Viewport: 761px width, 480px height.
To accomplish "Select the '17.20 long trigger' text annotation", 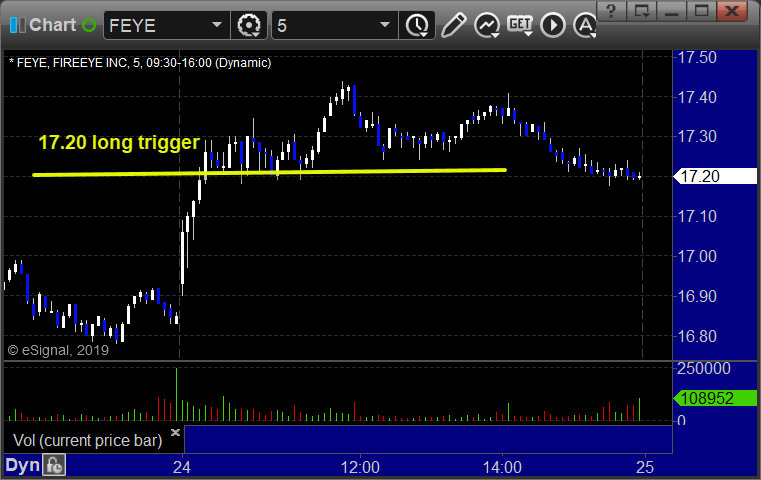I will (x=119, y=142).
